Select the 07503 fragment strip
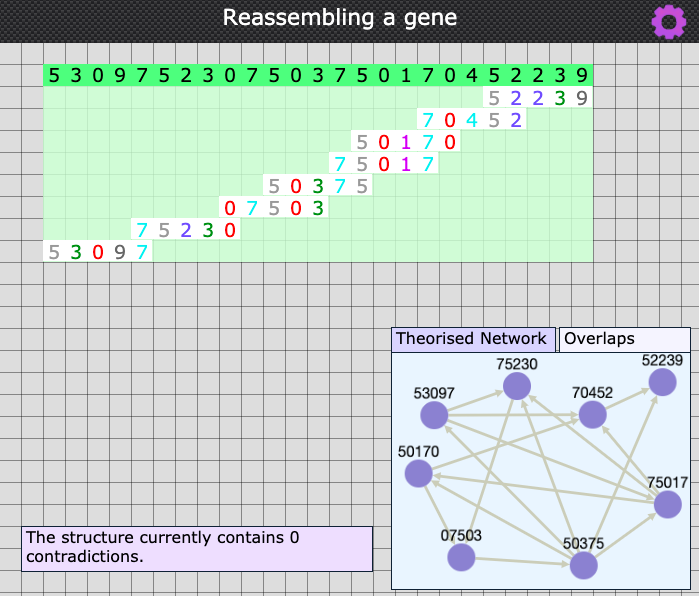This screenshot has width=699, height=596. point(274,208)
